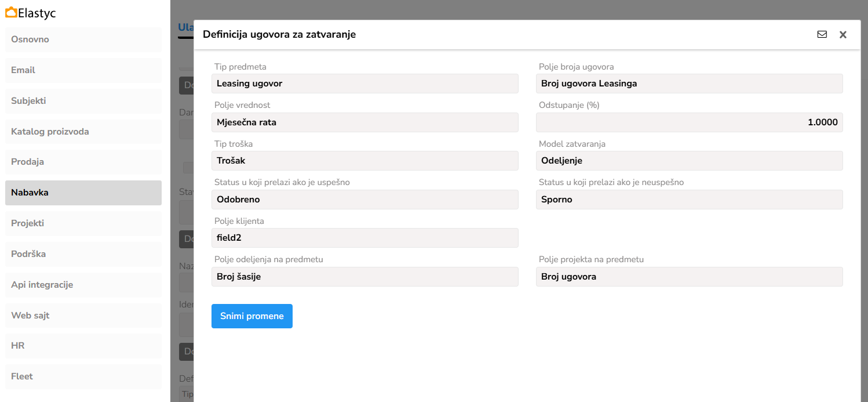The height and width of the screenshot is (402, 868).
Task: Close the Definicija ugovora dialog
Action: pos(843,34)
